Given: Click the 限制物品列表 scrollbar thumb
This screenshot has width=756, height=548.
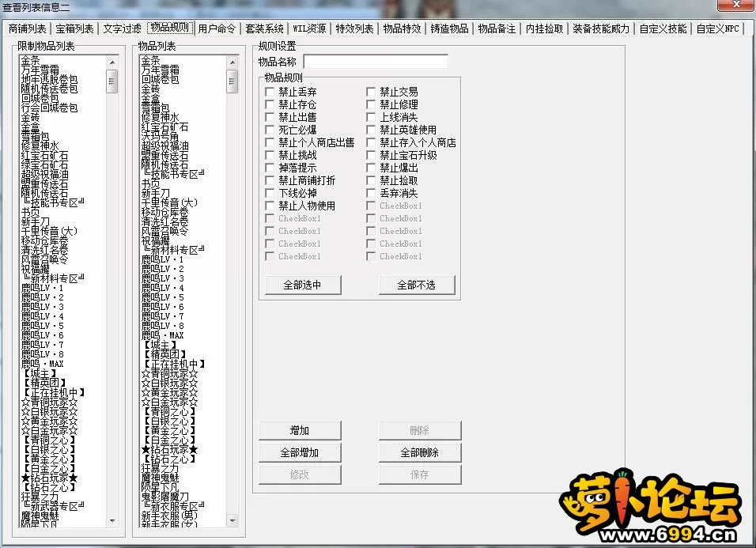Looking at the screenshot, I should click(112, 81).
